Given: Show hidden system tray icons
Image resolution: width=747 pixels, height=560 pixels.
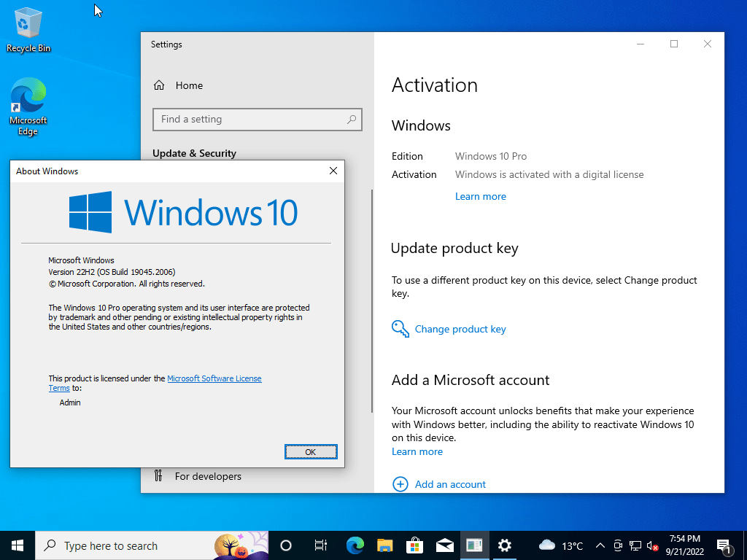Looking at the screenshot, I should (x=600, y=545).
